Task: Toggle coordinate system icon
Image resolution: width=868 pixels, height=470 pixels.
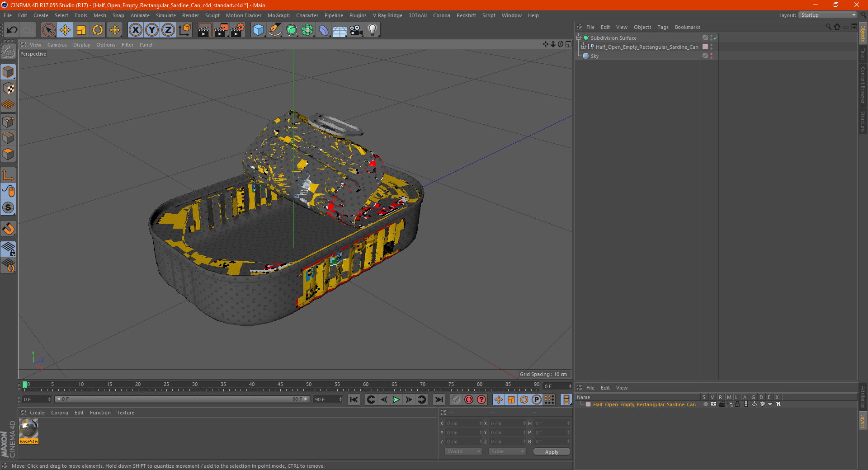Action: tap(185, 30)
